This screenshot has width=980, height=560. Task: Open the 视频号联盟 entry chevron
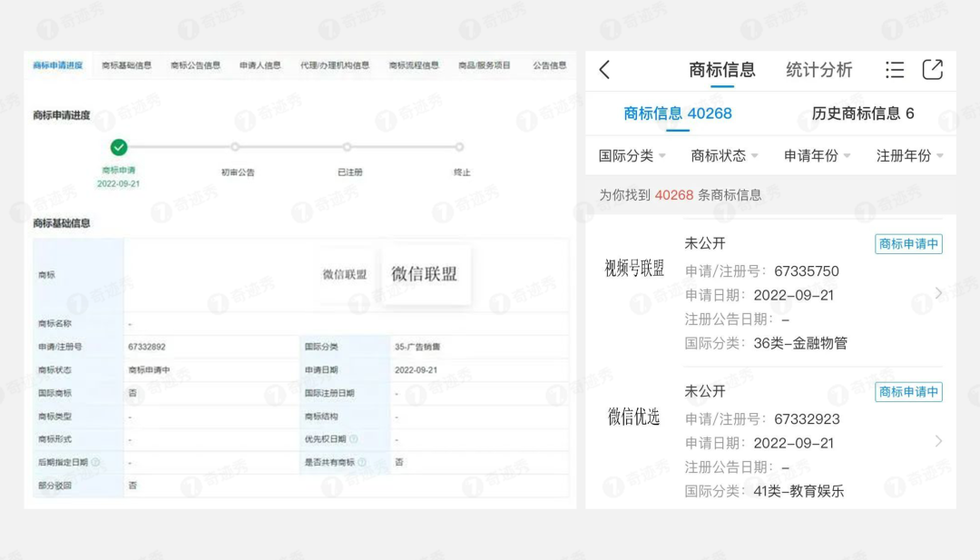[x=938, y=293]
